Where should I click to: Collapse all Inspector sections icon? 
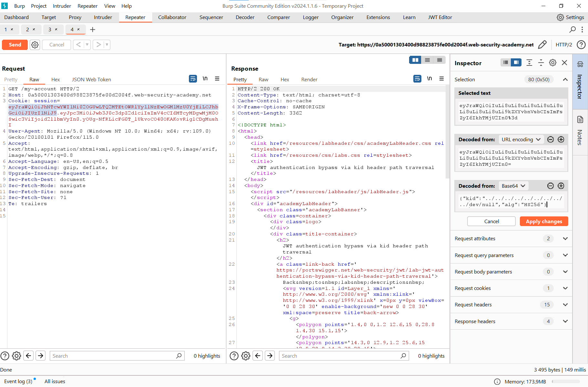[x=541, y=63]
